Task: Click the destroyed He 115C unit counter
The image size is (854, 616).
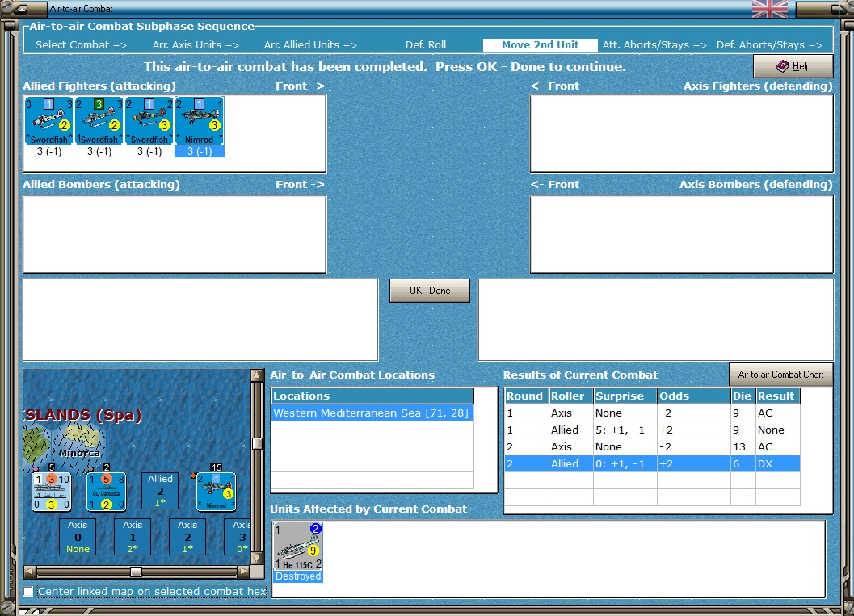Action: 298,547
